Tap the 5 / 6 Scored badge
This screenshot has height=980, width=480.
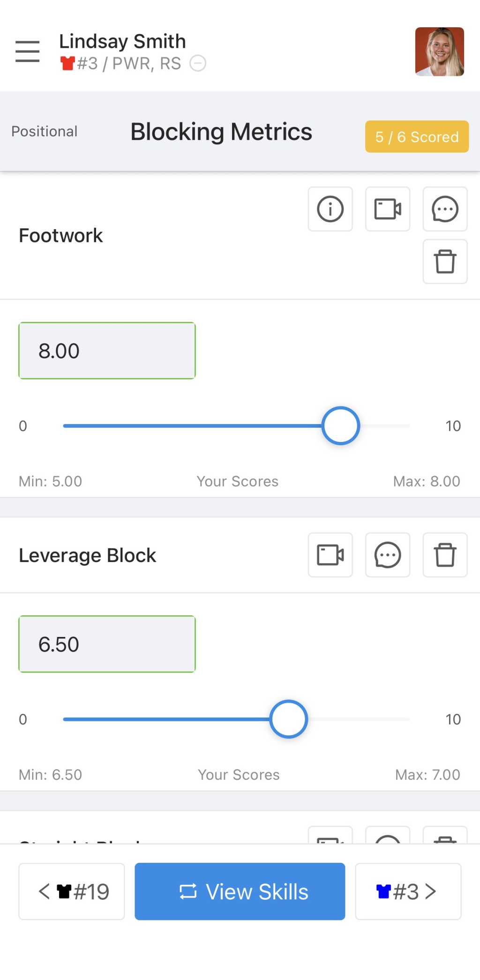(417, 137)
